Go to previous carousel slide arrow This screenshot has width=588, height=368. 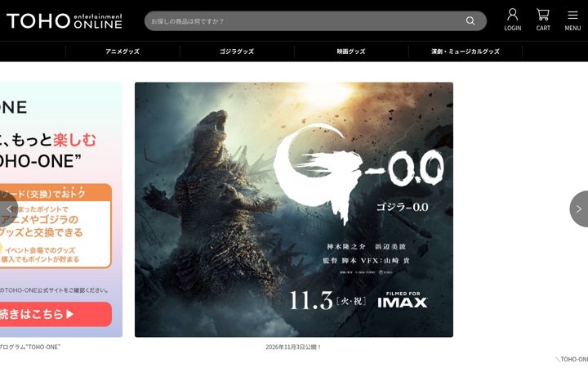tap(8, 209)
